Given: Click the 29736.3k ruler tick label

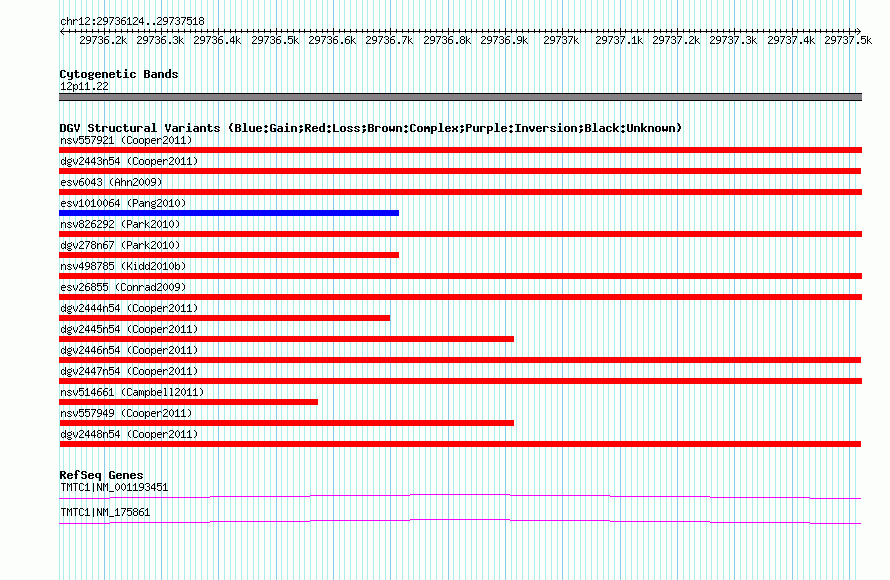Looking at the screenshot, I should pos(160,40).
